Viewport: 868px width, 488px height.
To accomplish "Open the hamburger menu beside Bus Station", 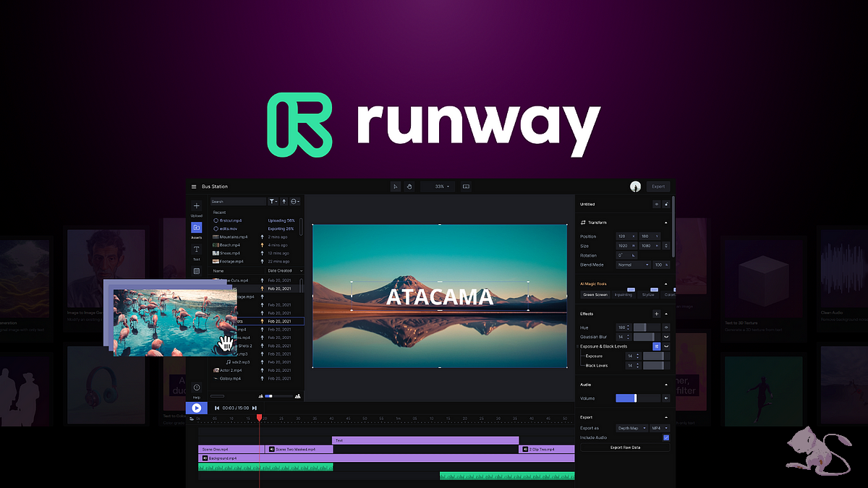I will coord(194,187).
